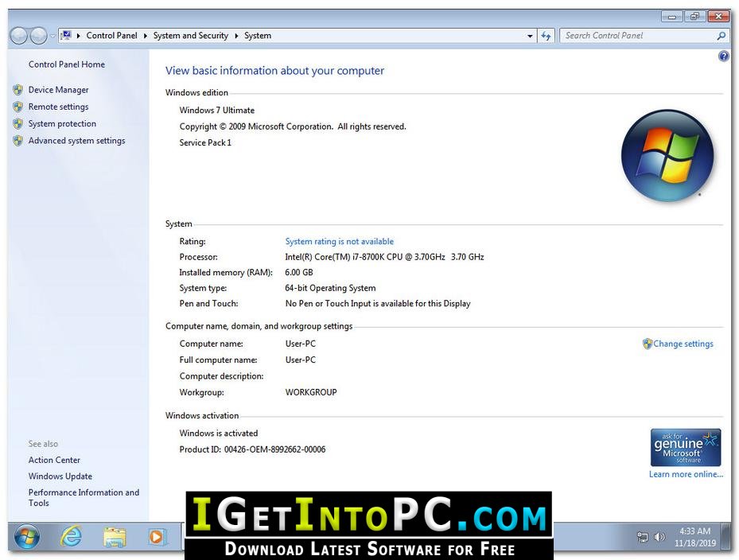Click the Search Control Panel field
This screenshot has height=560, width=739.
point(636,36)
